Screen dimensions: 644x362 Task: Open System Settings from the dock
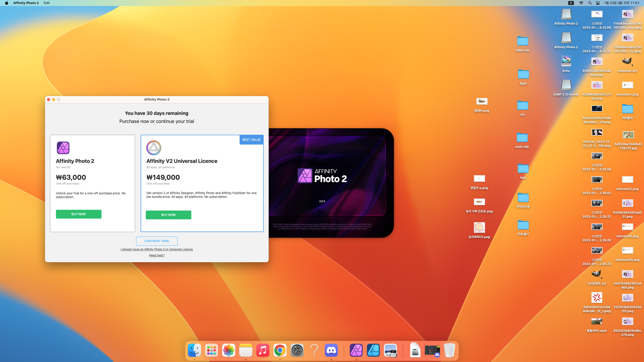tap(297, 350)
